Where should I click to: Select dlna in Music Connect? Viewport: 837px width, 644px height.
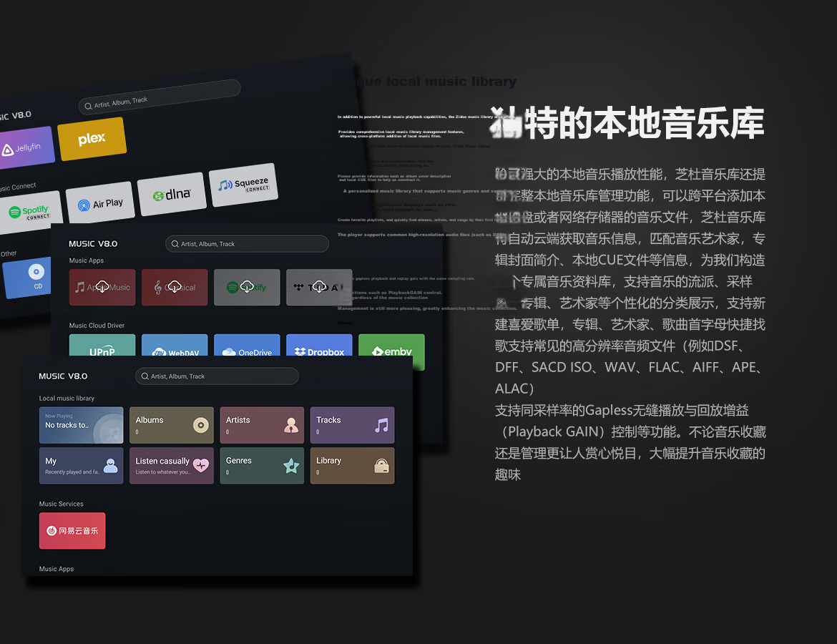(172, 195)
